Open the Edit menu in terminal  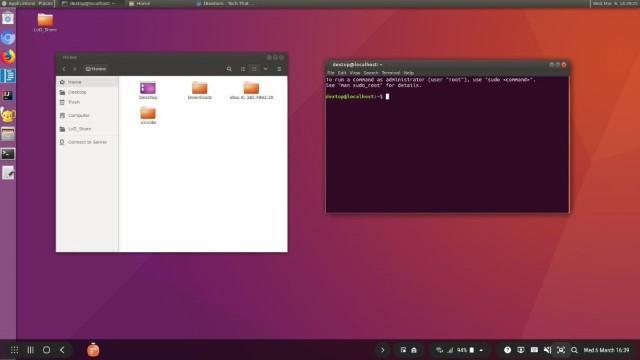(342, 73)
